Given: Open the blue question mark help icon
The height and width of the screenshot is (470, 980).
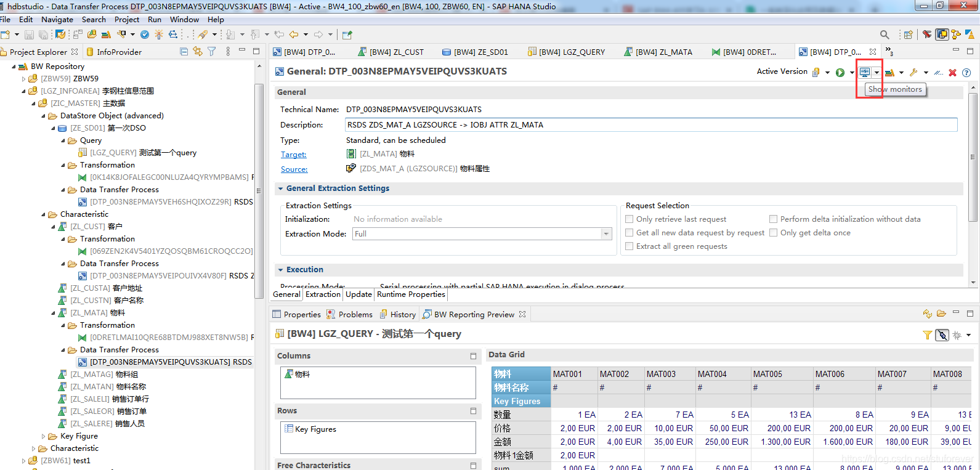Looking at the screenshot, I should click(x=966, y=73).
